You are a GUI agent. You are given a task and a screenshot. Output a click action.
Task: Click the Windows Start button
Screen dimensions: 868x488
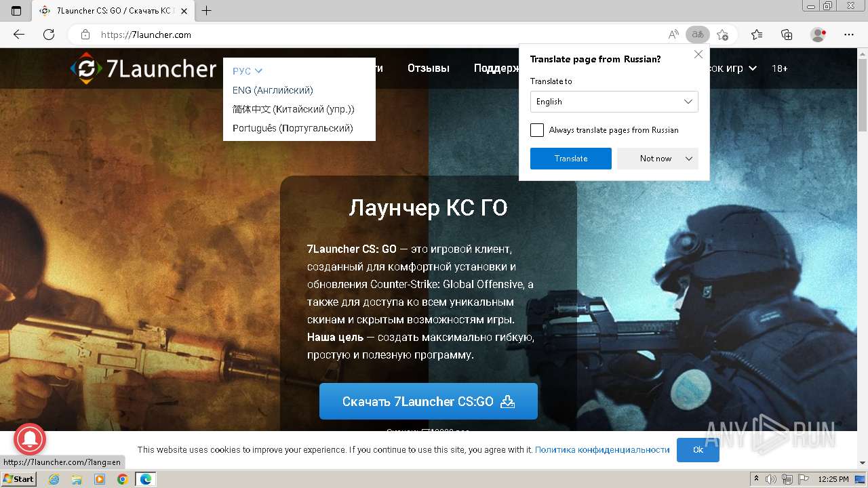click(x=19, y=479)
